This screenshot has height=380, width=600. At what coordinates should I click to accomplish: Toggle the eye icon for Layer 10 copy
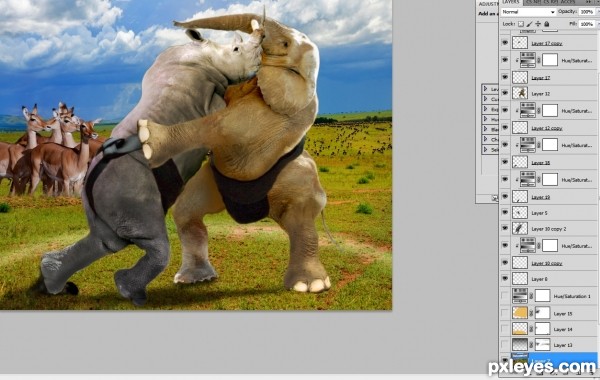(505, 263)
